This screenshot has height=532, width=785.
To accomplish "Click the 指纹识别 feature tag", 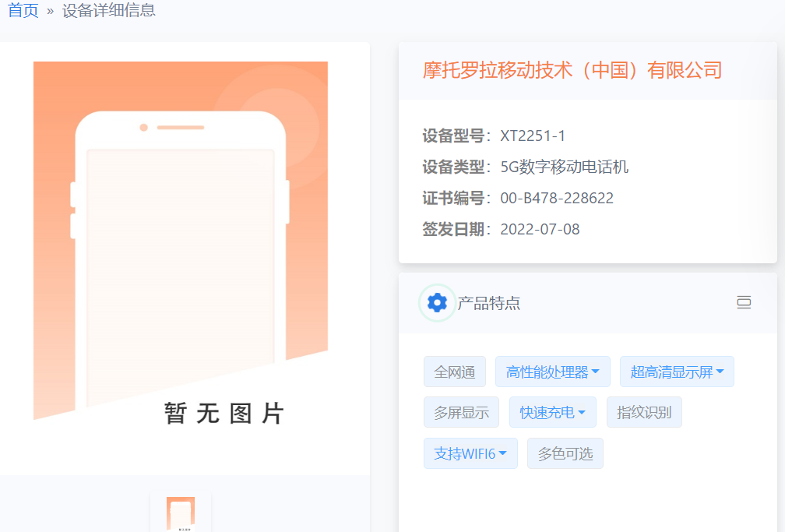I will (644, 412).
